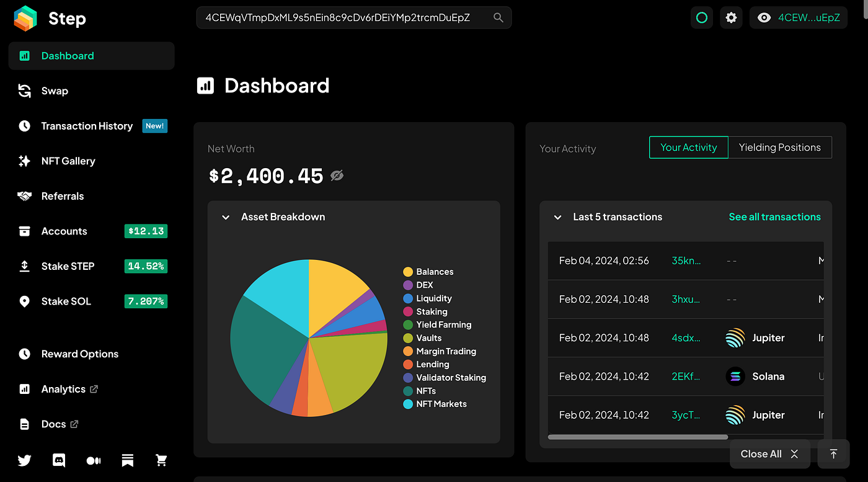This screenshot has width=868, height=482.
Task: Hide net worth with crossed-eye icon
Action: click(x=337, y=176)
